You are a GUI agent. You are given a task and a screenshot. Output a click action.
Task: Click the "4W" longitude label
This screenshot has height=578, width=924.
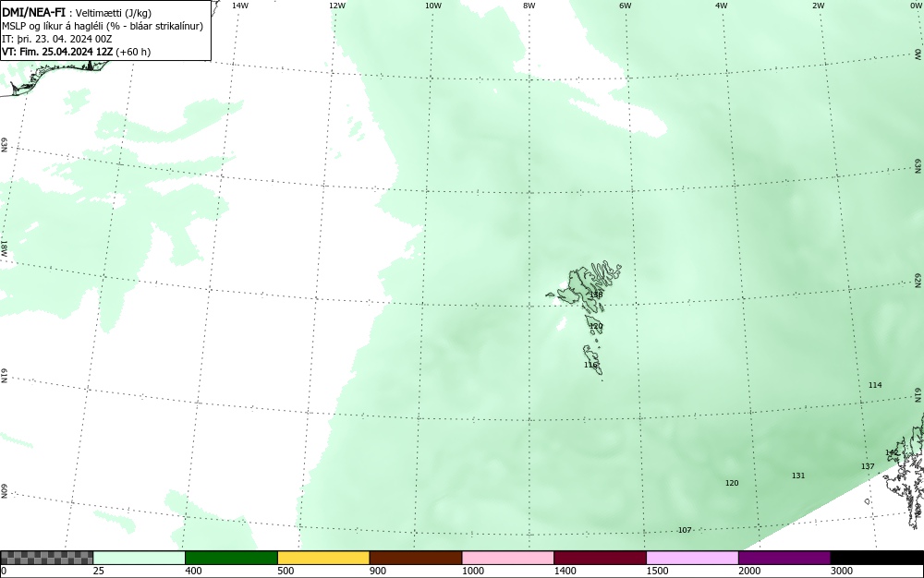722,6
